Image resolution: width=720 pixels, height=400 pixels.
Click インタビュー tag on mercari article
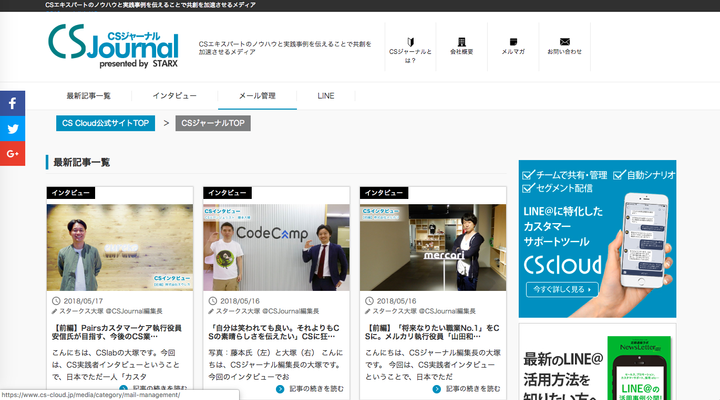pyautogui.click(x=384, y=193)
